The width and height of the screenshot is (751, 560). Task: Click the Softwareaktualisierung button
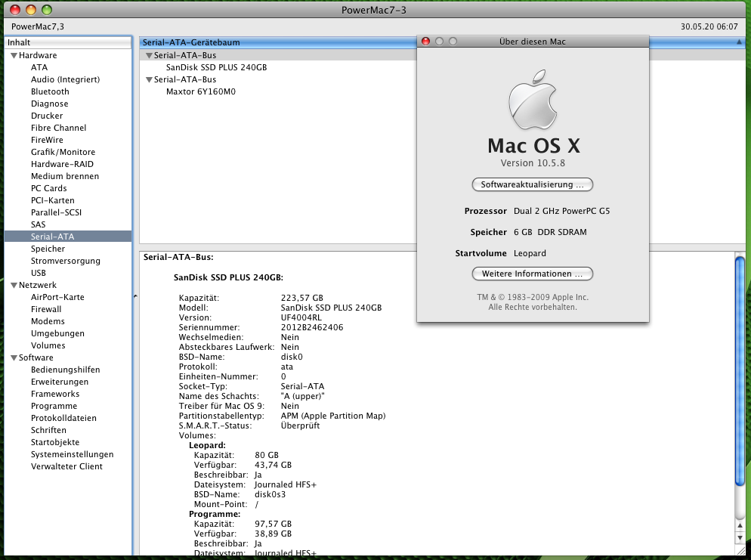[x=532, y=185]
